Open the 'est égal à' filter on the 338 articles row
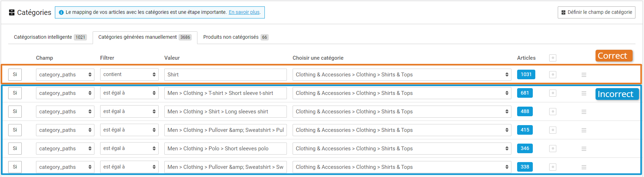 pos(129,167)
